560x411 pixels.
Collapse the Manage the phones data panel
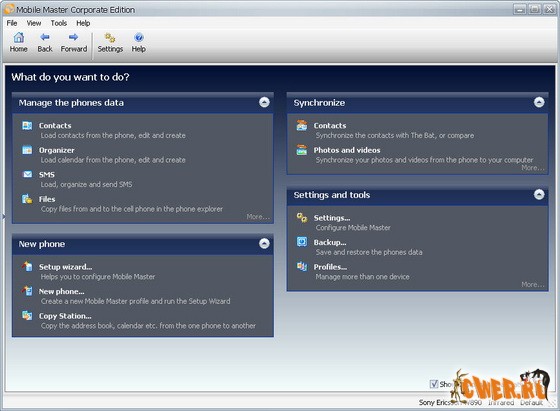click(264, 102)
